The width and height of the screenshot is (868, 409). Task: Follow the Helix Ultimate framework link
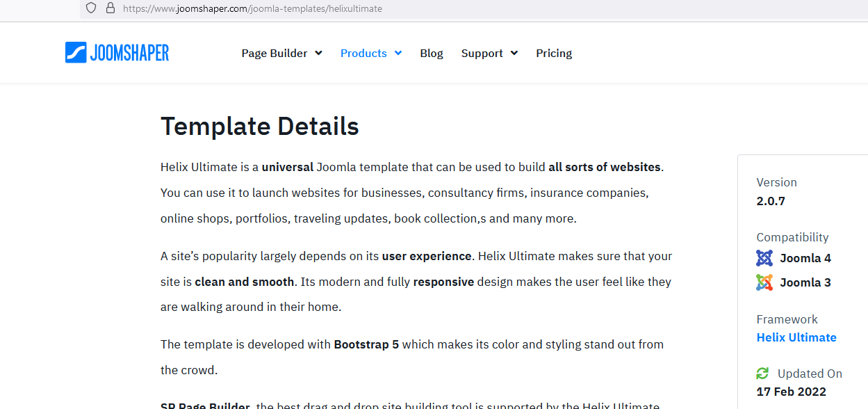coord(796,337)
